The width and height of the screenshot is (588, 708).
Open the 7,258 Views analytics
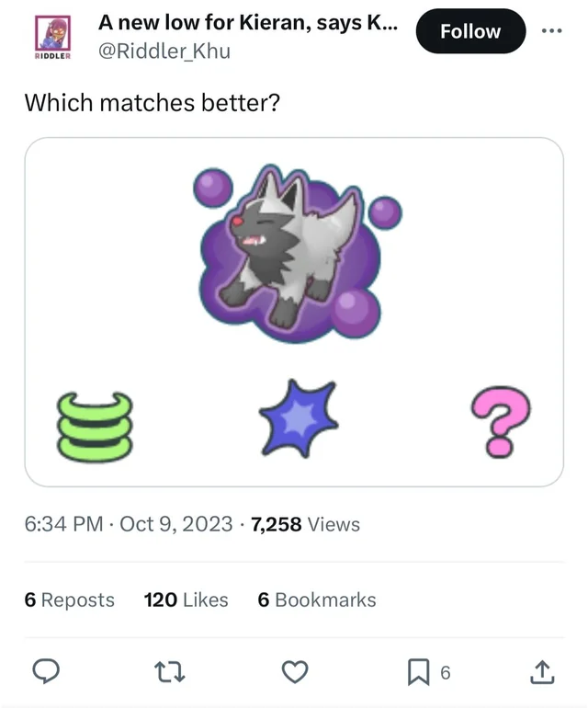tap(305, 524)
